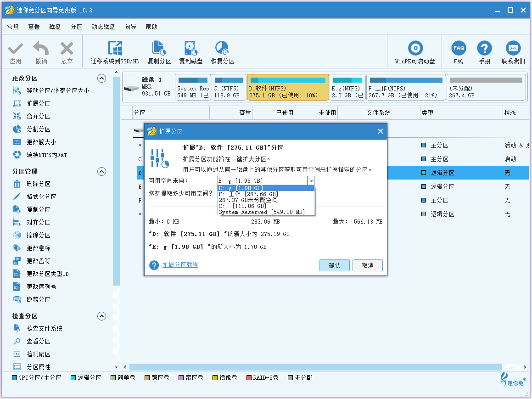Launch the 复制分区 copy partition wizard
Screen dimensions: 532x399
(x=159, y=53)
